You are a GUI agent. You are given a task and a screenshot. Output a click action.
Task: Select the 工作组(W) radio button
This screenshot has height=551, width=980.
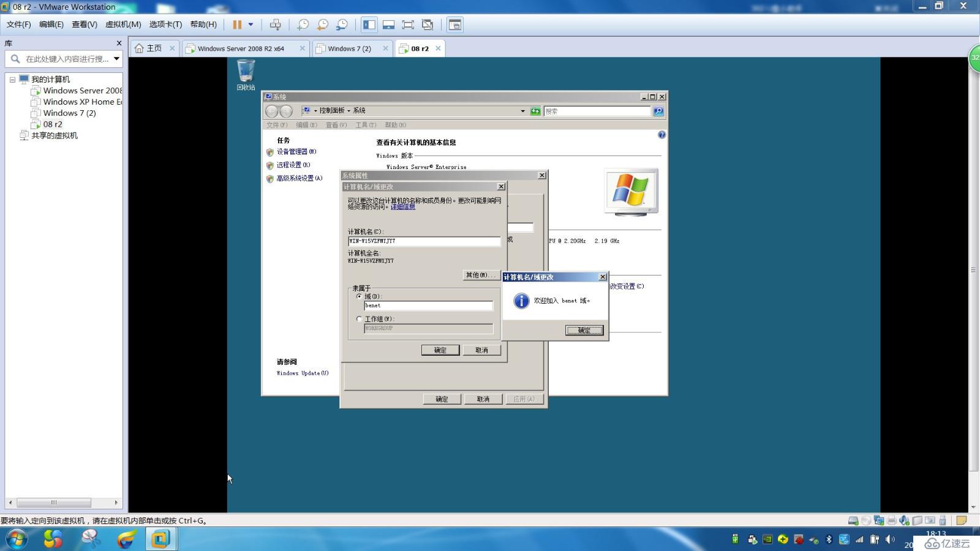pos(360,319)
